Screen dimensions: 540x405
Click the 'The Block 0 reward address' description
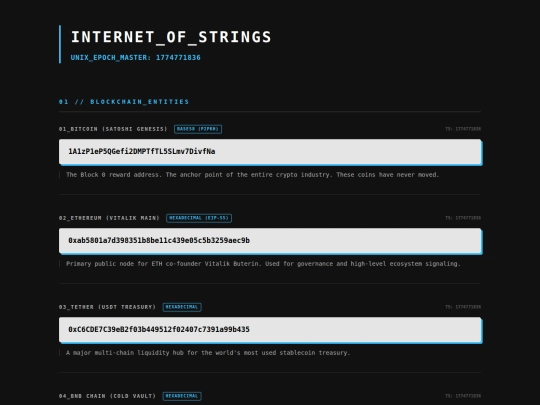coord(252,175)
